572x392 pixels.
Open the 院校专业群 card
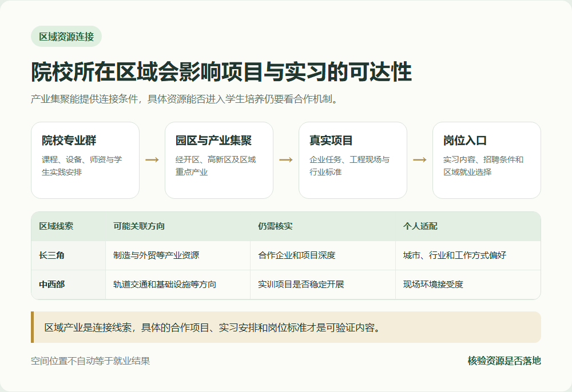(x=85, y=161)
